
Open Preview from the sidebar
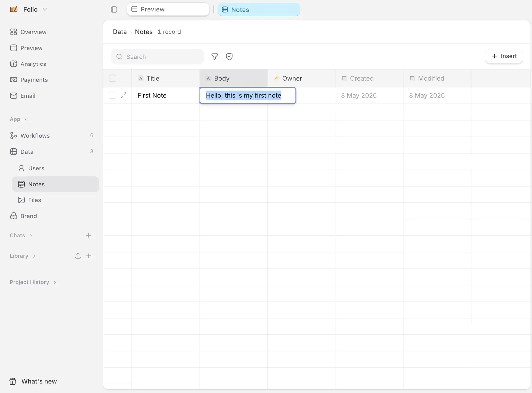31,48
